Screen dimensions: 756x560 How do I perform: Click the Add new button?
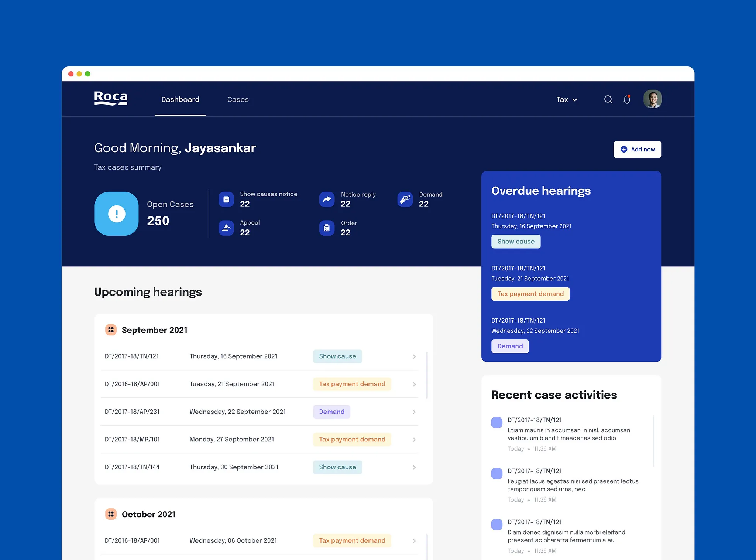click(637, 149)
